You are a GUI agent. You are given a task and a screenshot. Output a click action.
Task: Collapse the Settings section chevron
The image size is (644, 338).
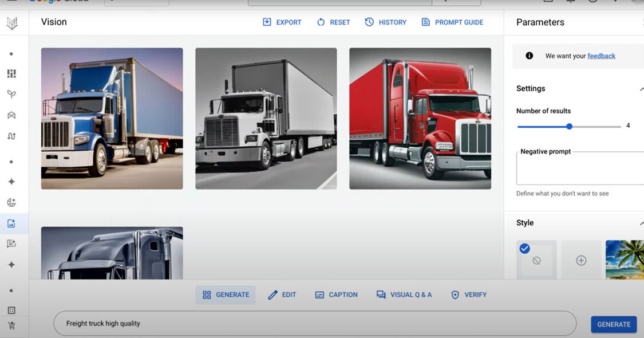point(641,89)
